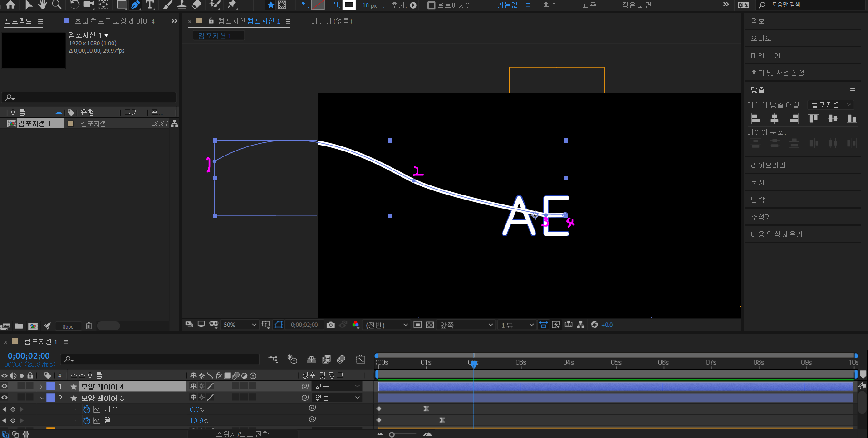Toggle lock on 컴포지션 1 viewer tab
The height and width of the screenshot is (438, 868).
(211, 21)
